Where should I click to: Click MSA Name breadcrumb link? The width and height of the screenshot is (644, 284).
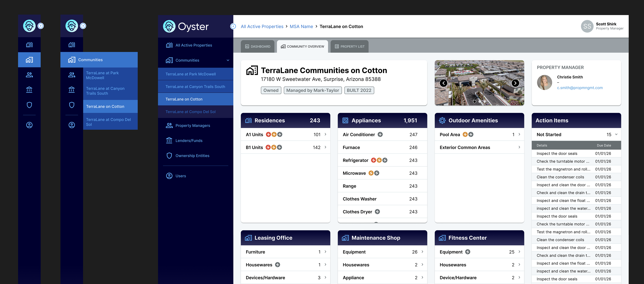pos(301,27)
